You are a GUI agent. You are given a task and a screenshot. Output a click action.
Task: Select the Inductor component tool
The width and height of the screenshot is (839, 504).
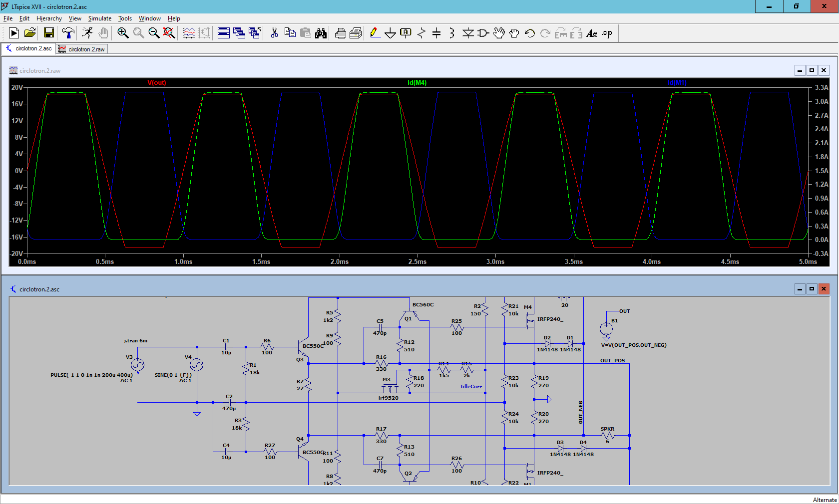[452, 33]
